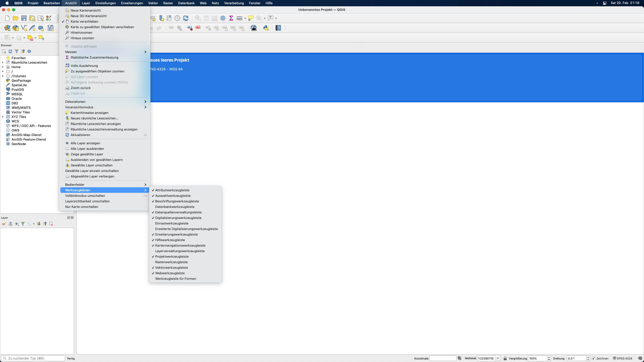The height and width of the screenshot is (362, 644).
Task: Click Räumliche Lesezeichen anzeigen icon
Action: click(x=67, y=123)
